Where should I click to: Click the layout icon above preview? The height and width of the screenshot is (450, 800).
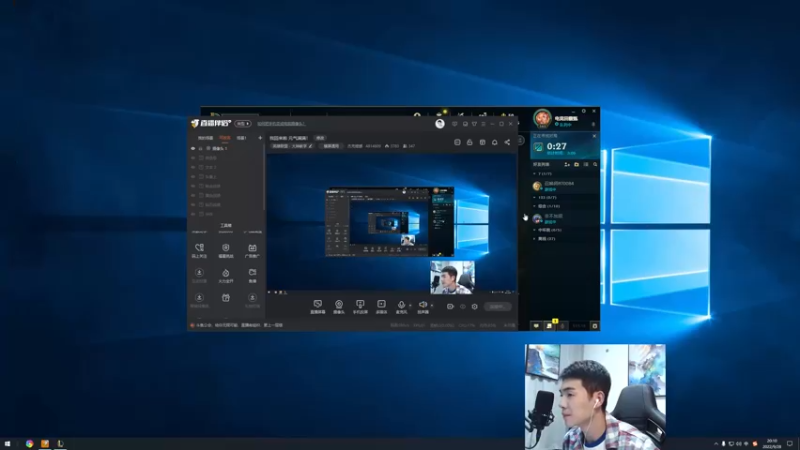pos(457,142)
